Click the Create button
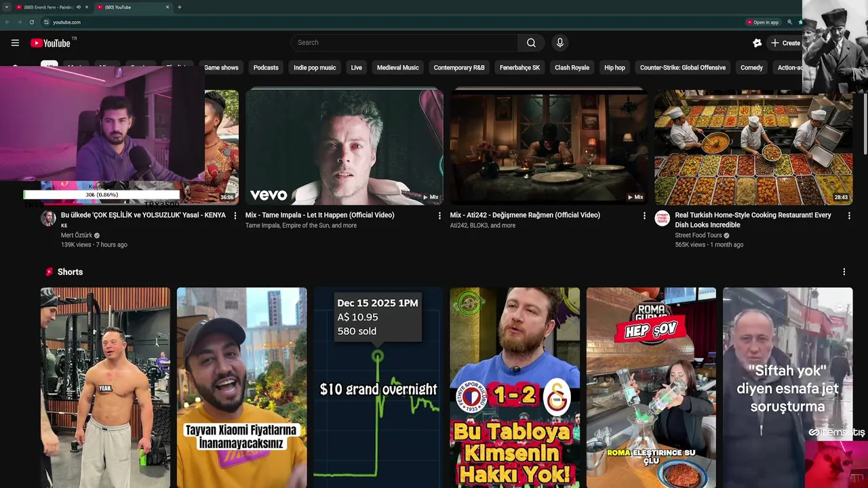 [x=785, y=43]
